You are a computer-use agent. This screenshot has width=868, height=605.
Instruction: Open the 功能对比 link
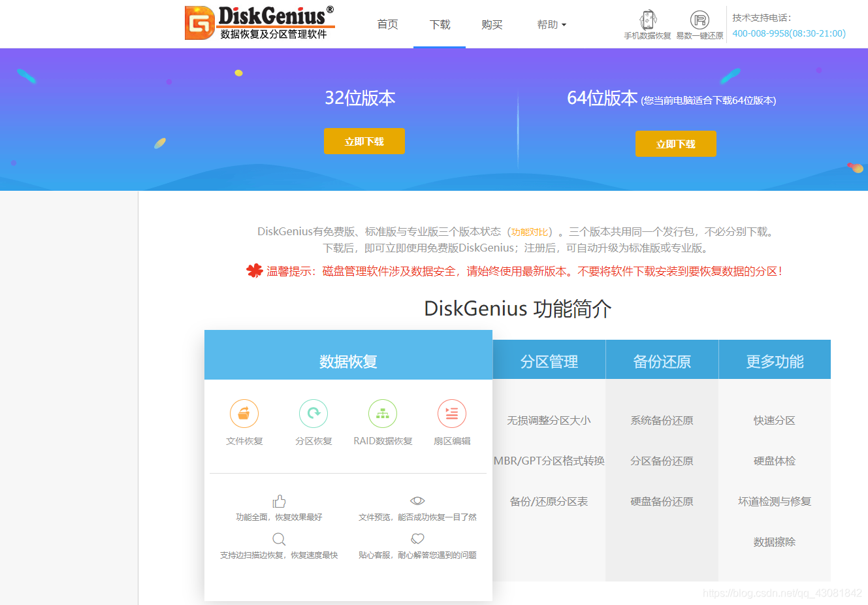pyautogui.click(x=530, y=232)
